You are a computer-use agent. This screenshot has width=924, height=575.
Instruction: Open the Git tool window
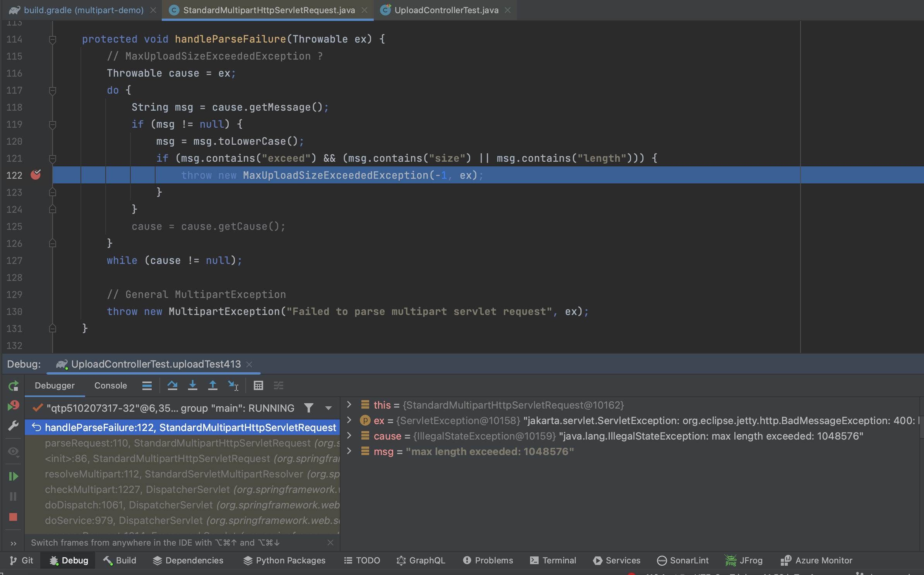coord(21,560)
